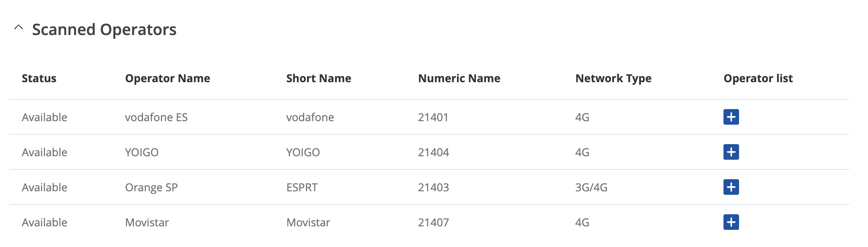
Task: Select the YOIGO operator name cell
Action: coord(142,152)
